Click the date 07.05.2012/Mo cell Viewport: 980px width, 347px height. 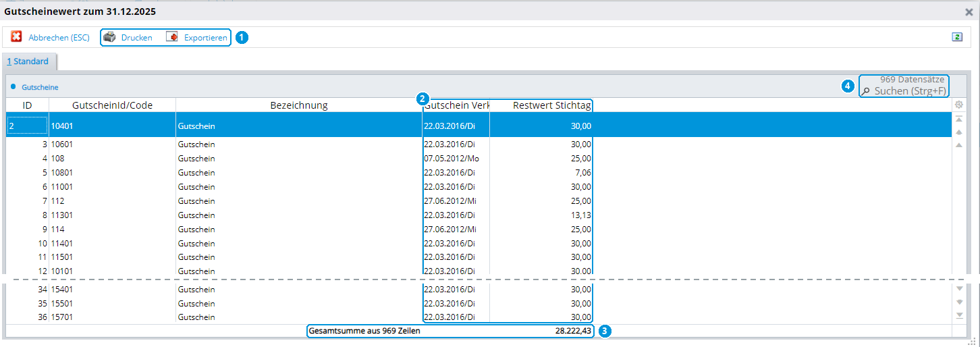[x=452, y=158]
